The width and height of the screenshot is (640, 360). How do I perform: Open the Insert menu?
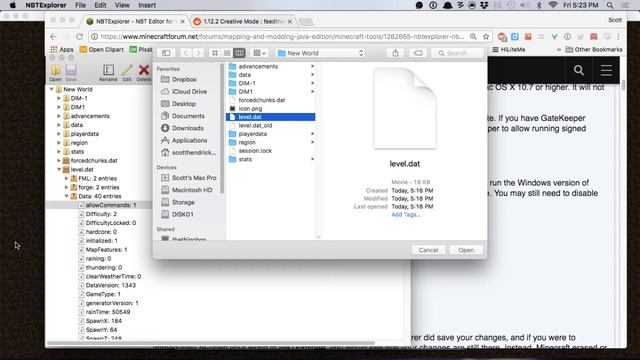click(147, 5)
